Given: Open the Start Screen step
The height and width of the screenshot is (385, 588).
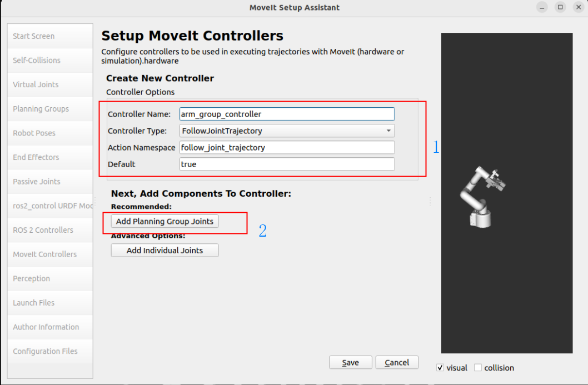Looking at the screenshot, I should tap(50, 36).
